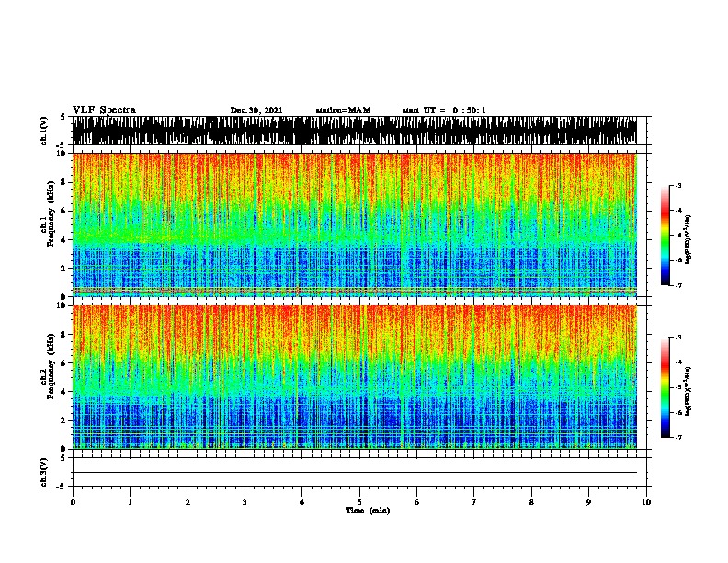The height and width of the screenshot is (563, 728).
Task: Click the ch.2 color scale bar
Action: point(665,387)
